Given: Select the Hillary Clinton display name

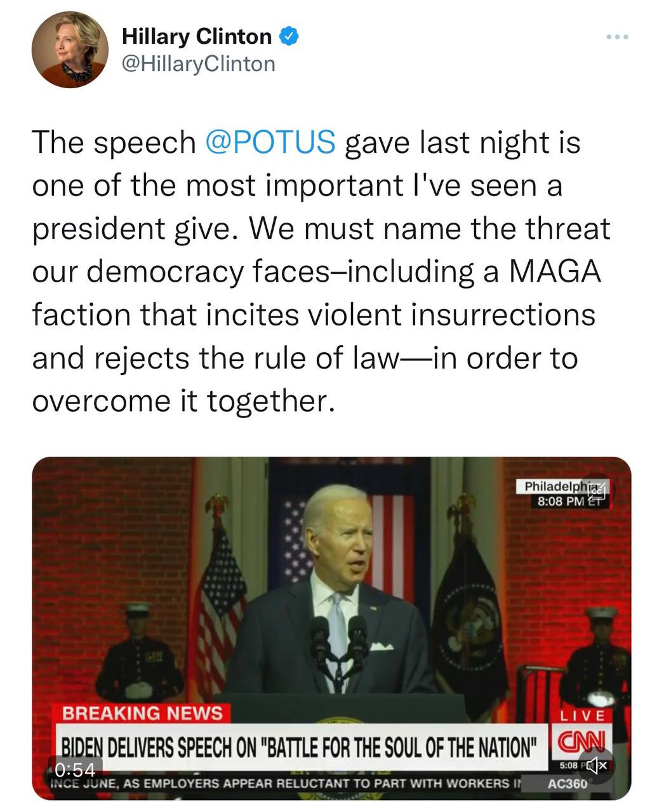Looking at the screenshot, I should (x=196, y=36).
